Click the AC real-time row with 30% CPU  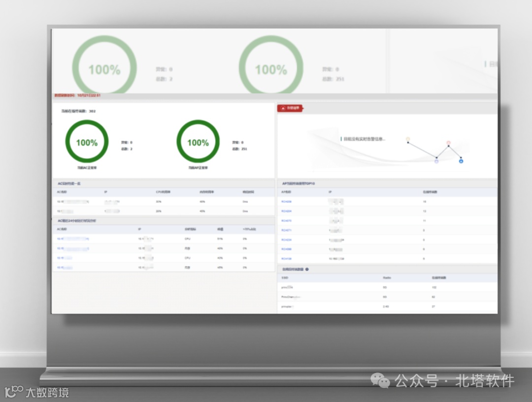(164, 202)
